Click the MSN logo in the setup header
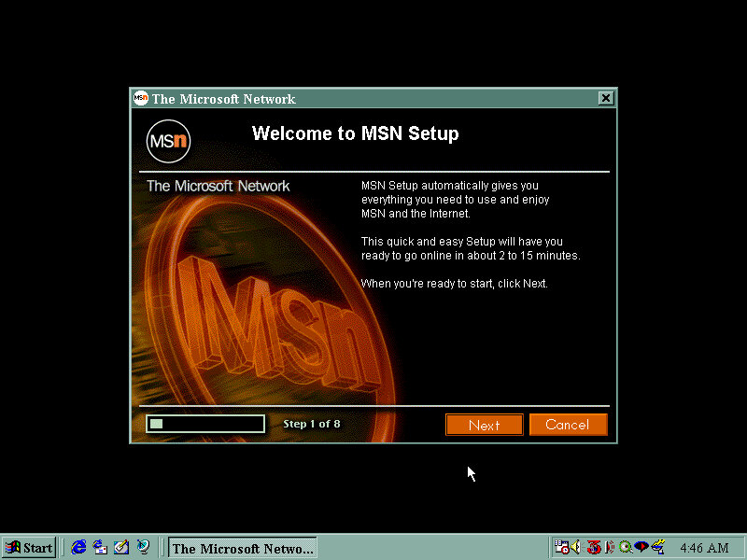 [168, 140]
